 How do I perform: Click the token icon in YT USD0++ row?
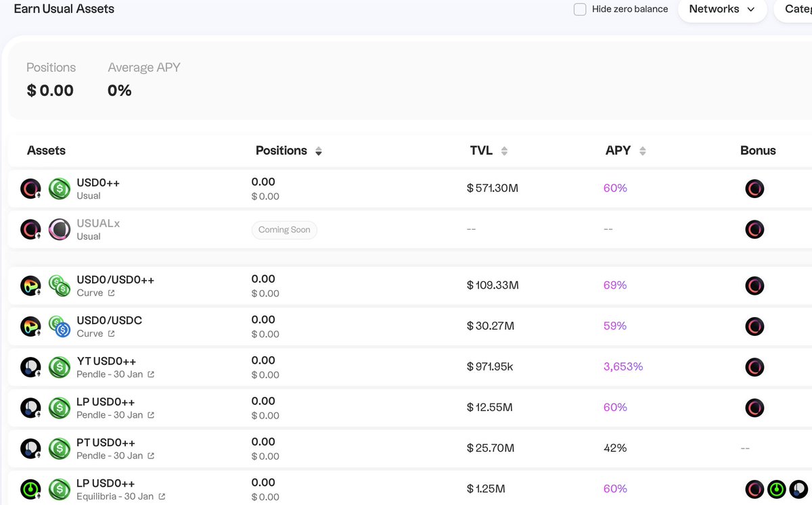(60, 367)
